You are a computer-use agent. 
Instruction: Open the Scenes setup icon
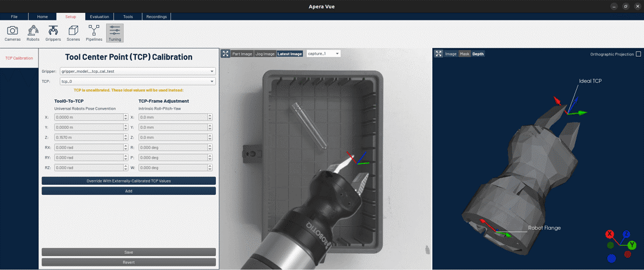(x=73, y=33)
